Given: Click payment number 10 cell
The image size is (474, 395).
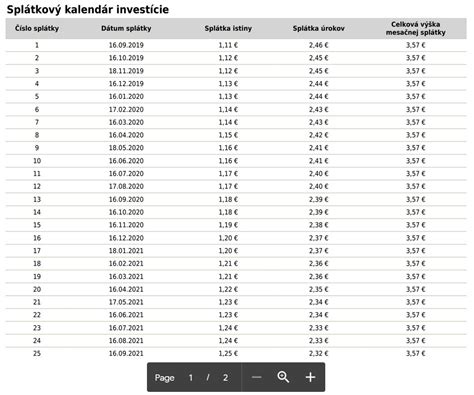Looking at the screenshot, I should (x=37, y=161).
